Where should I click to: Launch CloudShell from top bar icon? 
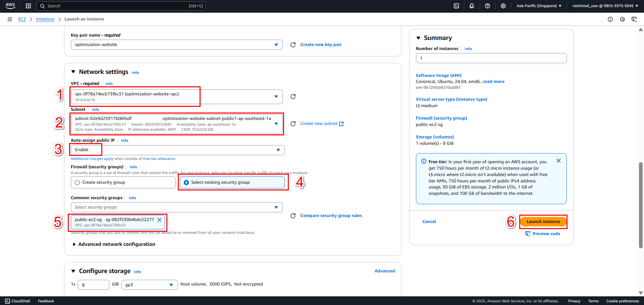[456, 6]
